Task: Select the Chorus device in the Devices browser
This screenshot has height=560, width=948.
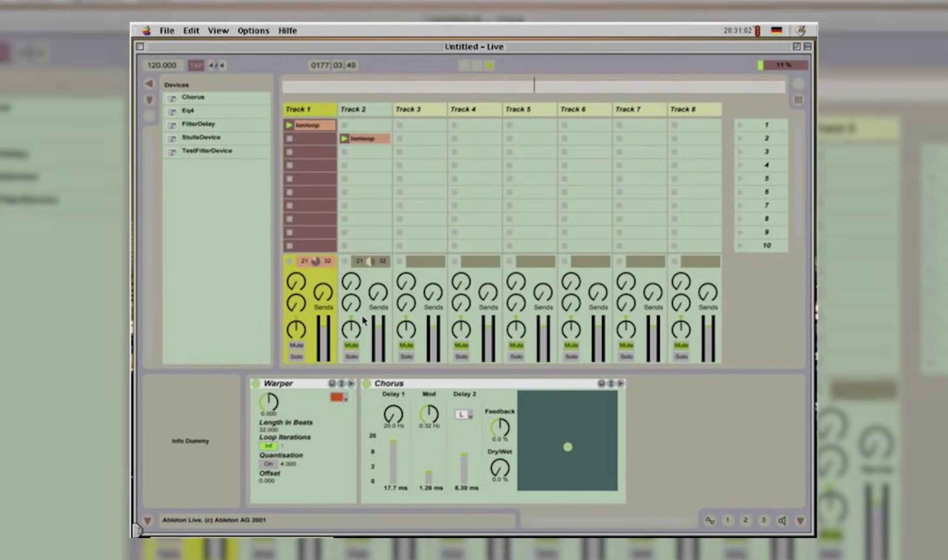Action: [x=193, y=97]
